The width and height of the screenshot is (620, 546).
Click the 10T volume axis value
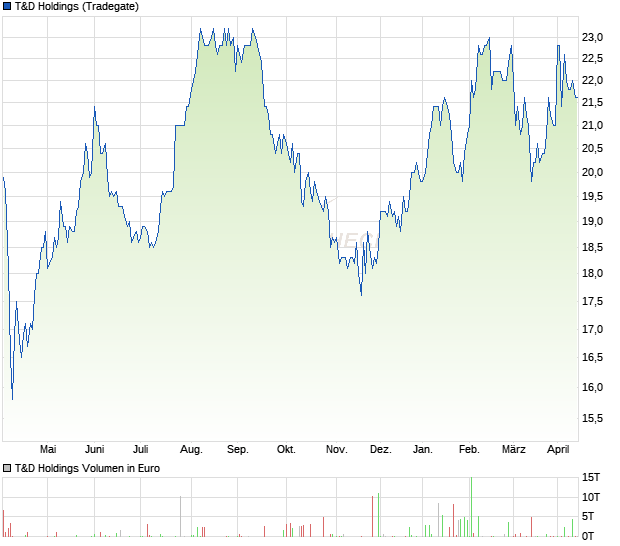tap(591, 497)
